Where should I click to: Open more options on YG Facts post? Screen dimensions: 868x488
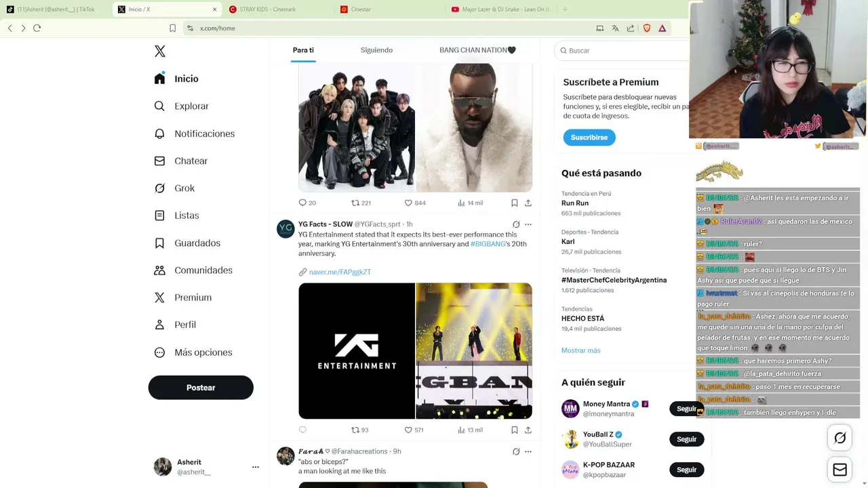[x=528, y=224]
